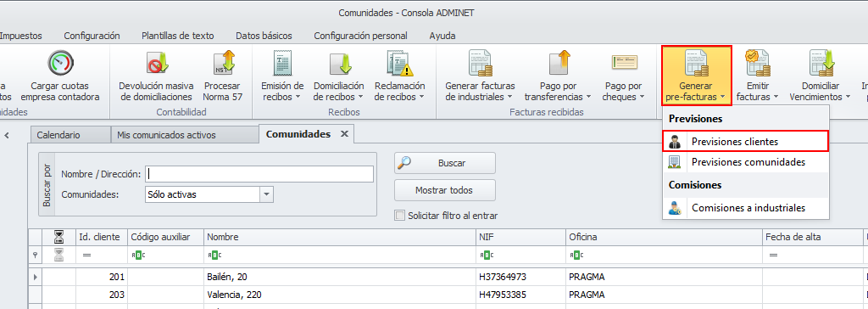Open Devolución masiva de domiciliaciones
The height and width of the screenshot is (309, 868).
(156, 77)
